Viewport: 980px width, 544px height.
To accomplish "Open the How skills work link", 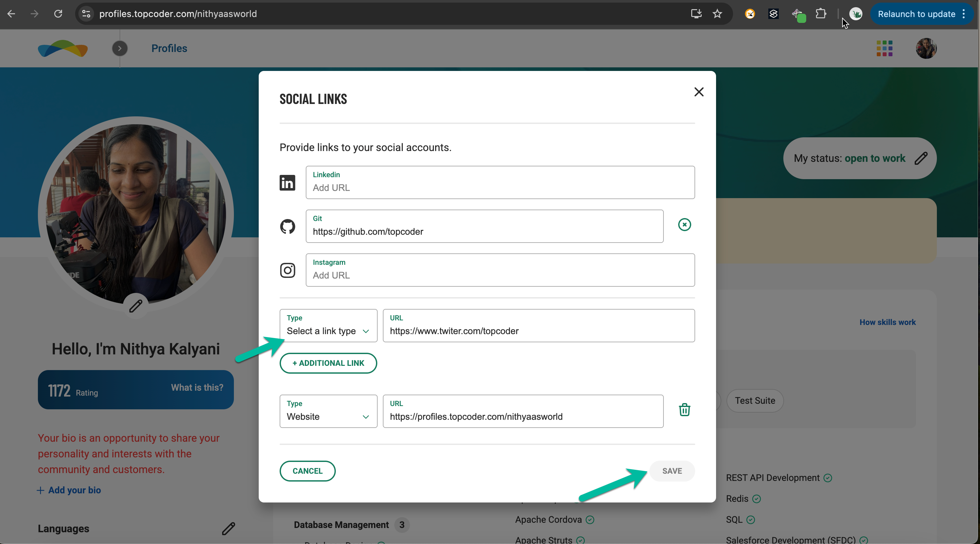I will click(887, 322).
